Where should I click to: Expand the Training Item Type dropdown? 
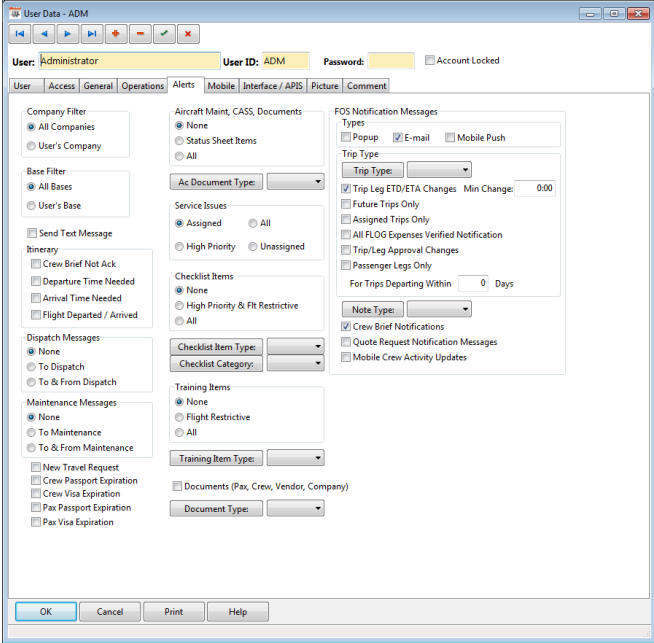point(295,458)
